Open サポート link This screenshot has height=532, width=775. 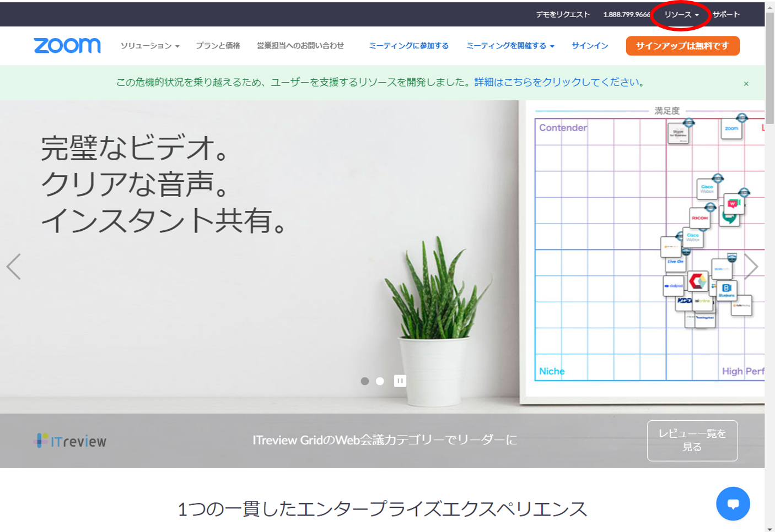click(726, 15)
